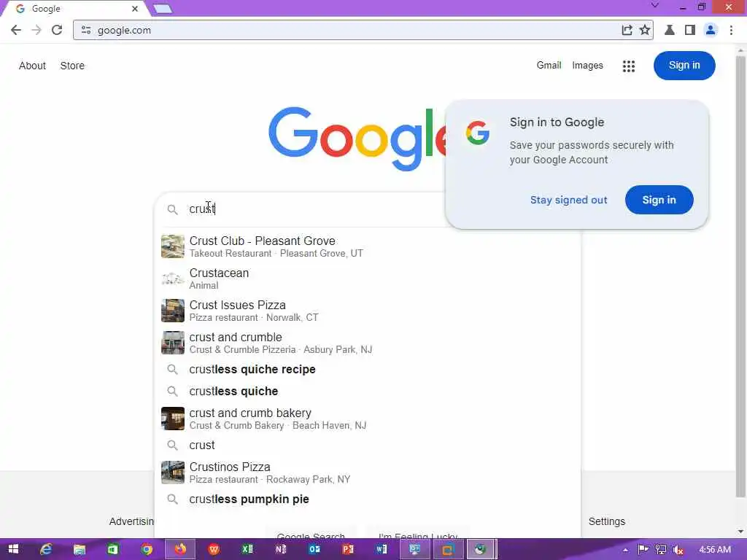
Task: Close the Google tab
Action: [x=135, y=9]
